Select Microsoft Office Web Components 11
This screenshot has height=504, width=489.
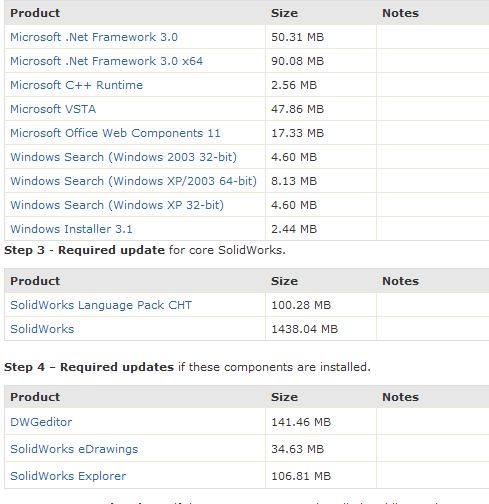click(115, 133)
